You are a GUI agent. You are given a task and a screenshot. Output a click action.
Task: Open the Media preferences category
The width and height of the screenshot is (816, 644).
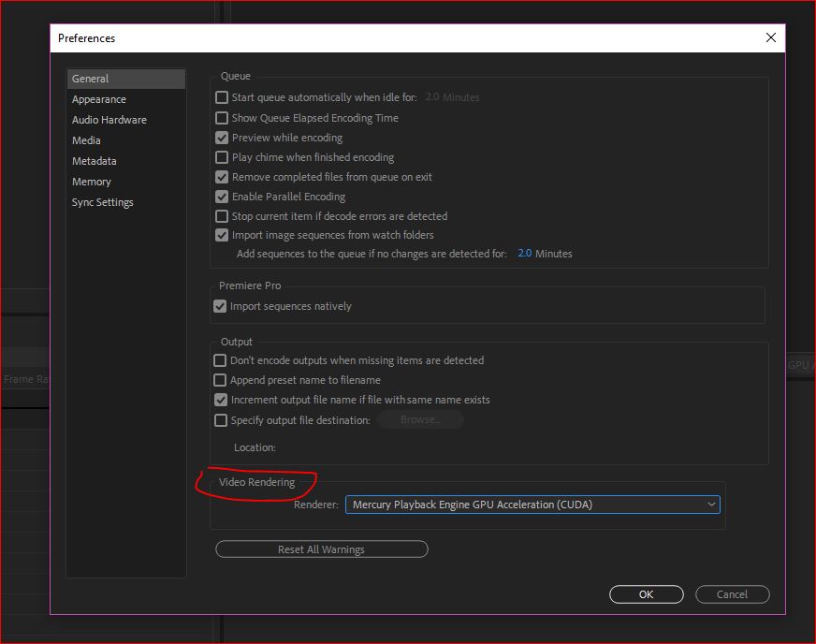pyautogui.click(x=86, y=140)
